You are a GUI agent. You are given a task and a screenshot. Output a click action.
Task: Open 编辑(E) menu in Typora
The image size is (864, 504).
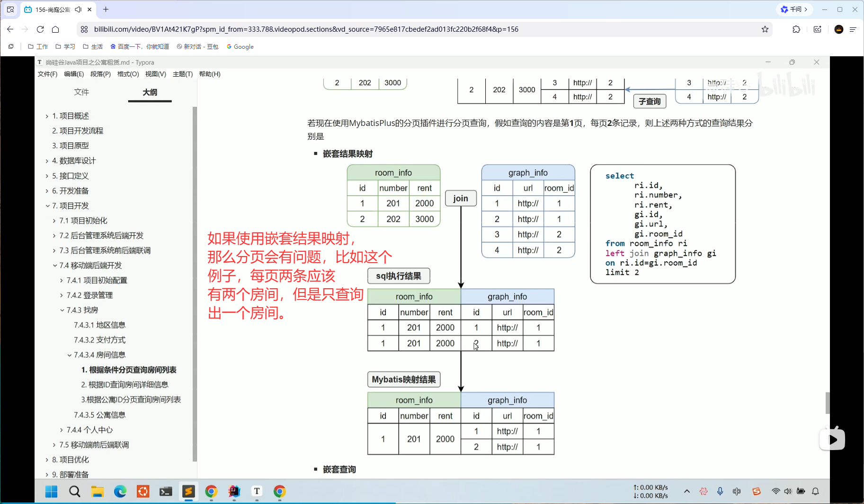click(74, 74)
